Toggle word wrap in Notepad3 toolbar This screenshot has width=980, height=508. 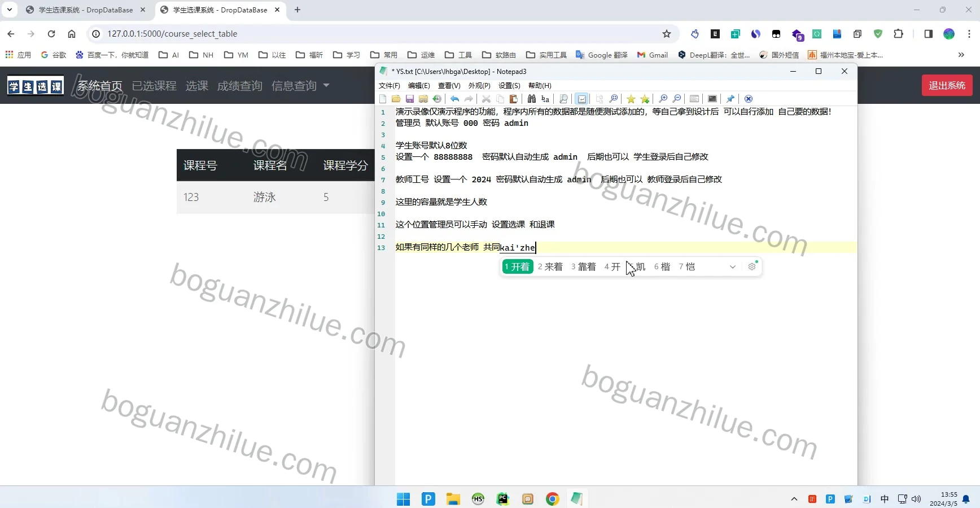(582, 99)
